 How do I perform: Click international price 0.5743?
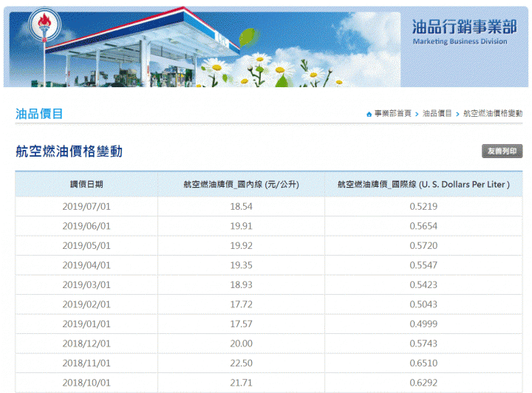pyautogui.click(x=423, y=344)
